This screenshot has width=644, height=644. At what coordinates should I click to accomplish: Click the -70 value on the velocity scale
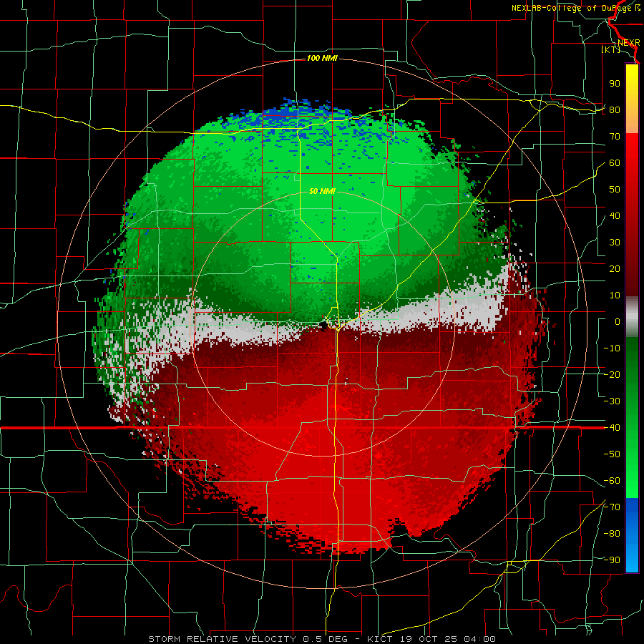click(612, 507)
